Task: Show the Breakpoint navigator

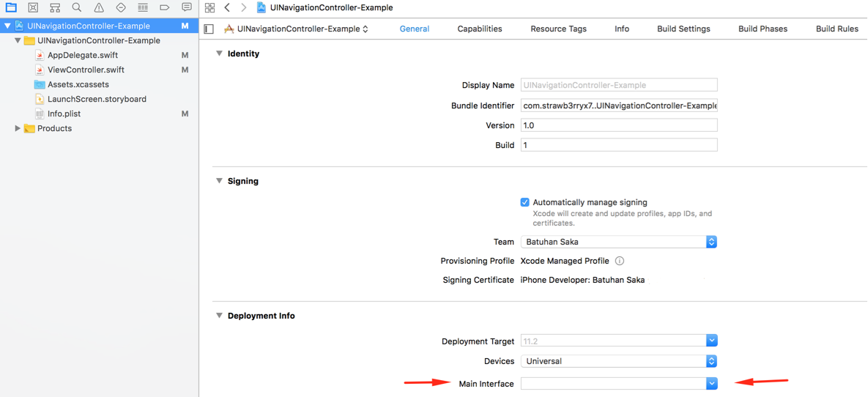Action: click(x=165, y=7)
